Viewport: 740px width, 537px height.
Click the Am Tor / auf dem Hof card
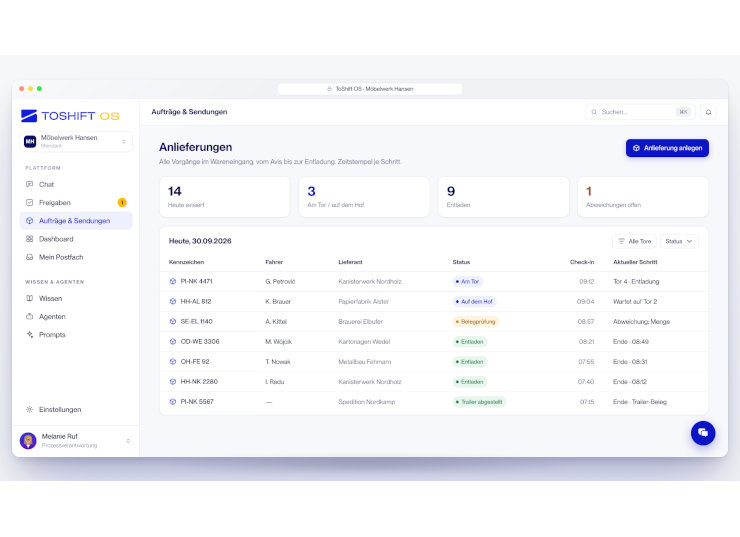tap(364, 197)
